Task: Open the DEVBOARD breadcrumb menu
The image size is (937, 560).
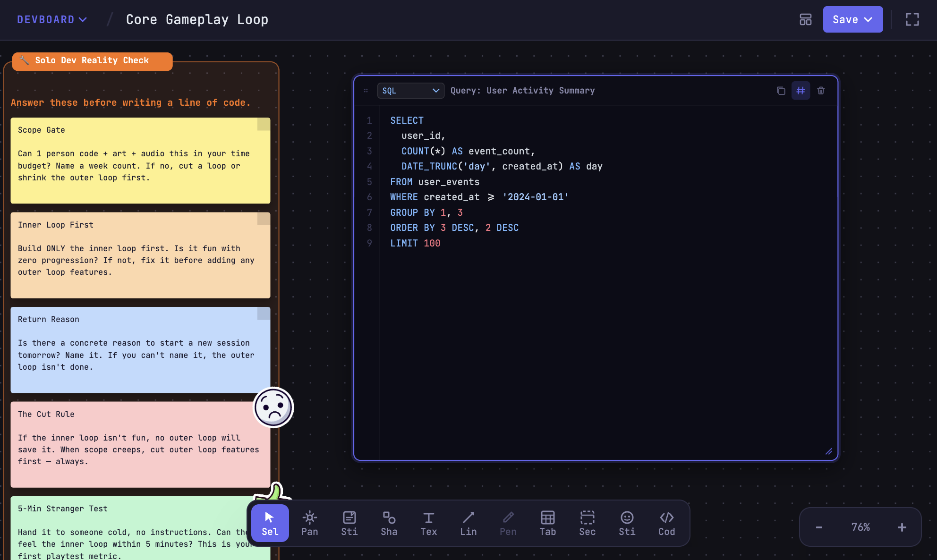Action: coord(52,19)
